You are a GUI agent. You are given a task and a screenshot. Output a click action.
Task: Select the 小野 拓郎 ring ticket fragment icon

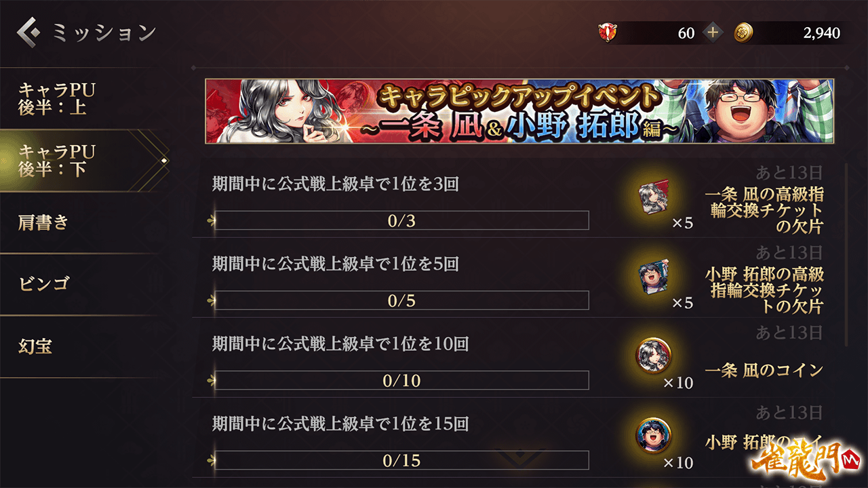(654, 277)
